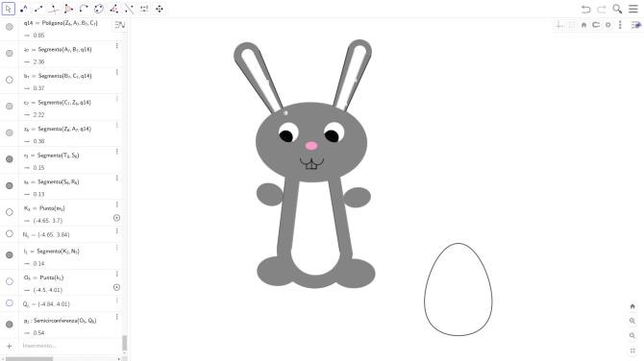Select the Move Graphics View tool
The width and height of the screenshot is (644, 361).
[160, 9]
